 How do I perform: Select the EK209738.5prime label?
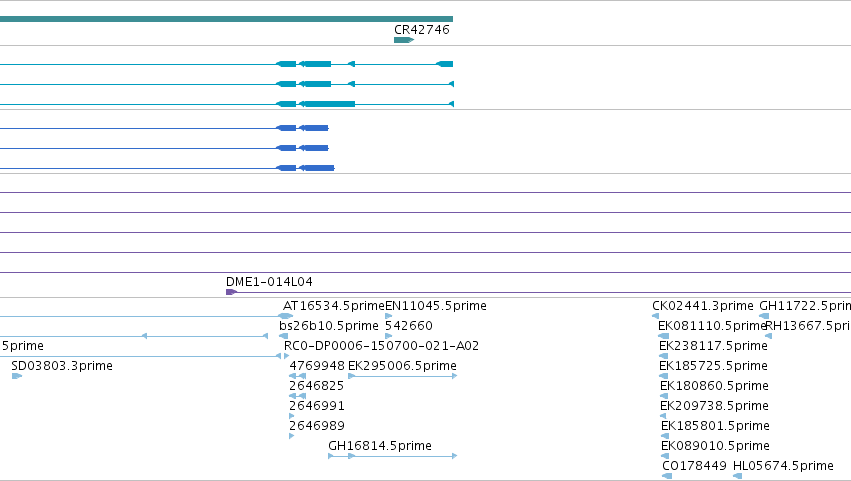[x=714, y=406]
